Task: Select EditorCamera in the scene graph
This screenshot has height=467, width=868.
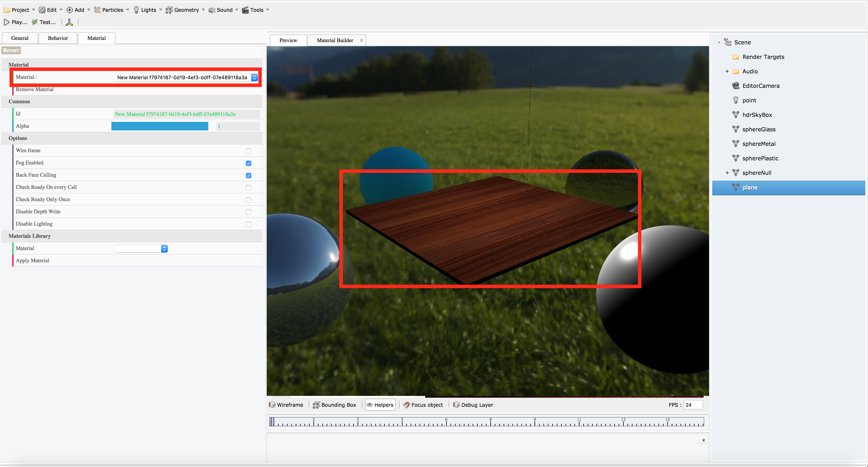Action: [x=760, y=86]
